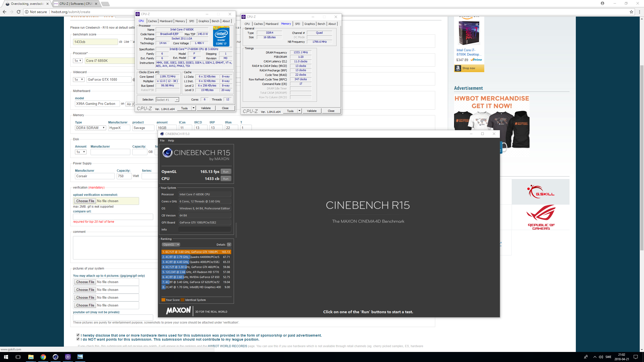Open the videocard count 1x dropdown
This screenshot has height=362, width=644.
(x=78, y=79)
